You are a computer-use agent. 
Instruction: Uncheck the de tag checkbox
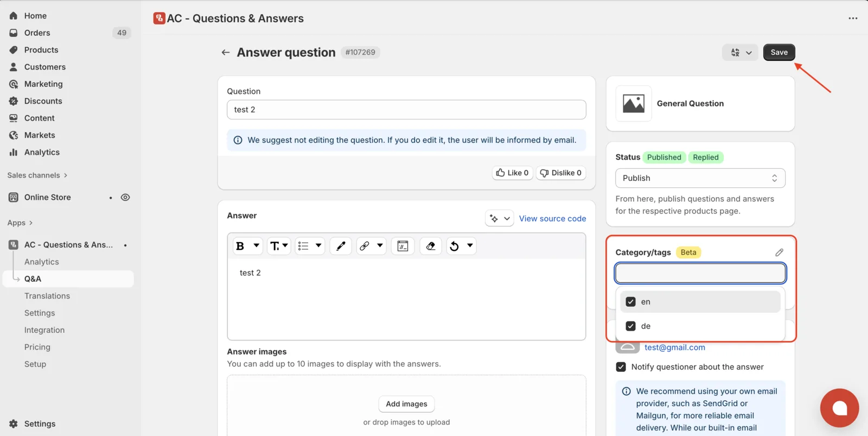click(x=630, y=326)
